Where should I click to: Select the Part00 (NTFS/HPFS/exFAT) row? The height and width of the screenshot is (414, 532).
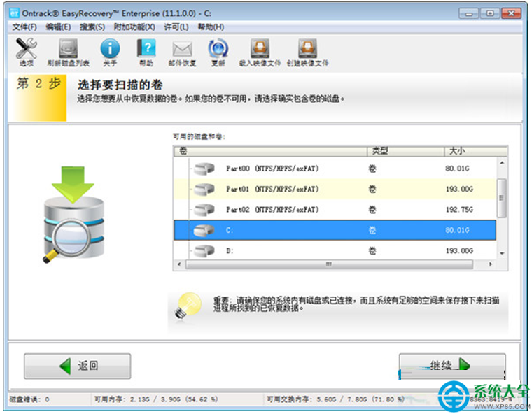(335, 169)
